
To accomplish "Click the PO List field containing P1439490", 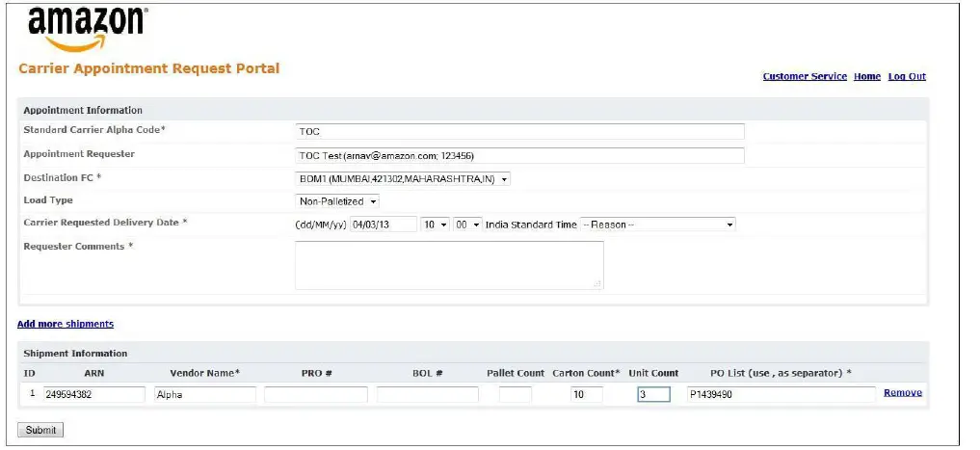I will click(781, 394).
